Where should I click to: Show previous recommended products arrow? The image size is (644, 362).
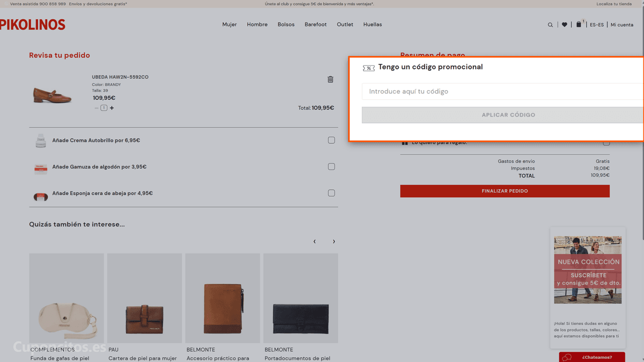314,241
